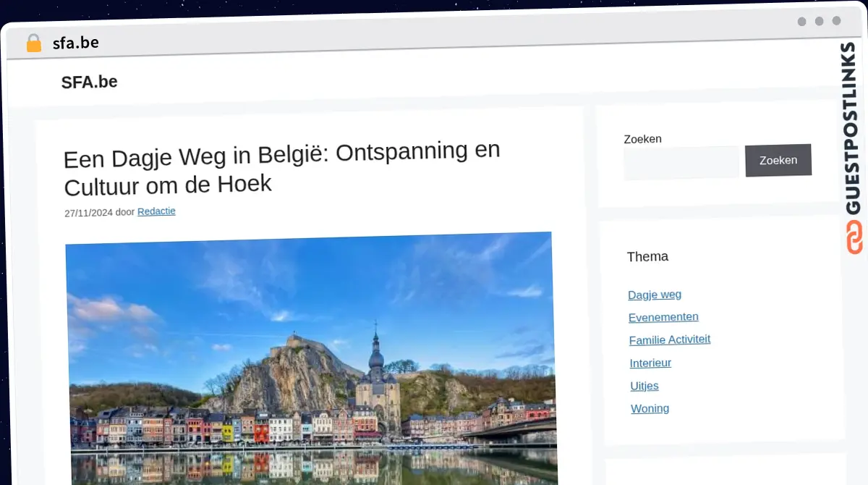Click the first gray window control dot
Image resolution: width=868 pixels, height=485 pixels.
click(801, 22)
